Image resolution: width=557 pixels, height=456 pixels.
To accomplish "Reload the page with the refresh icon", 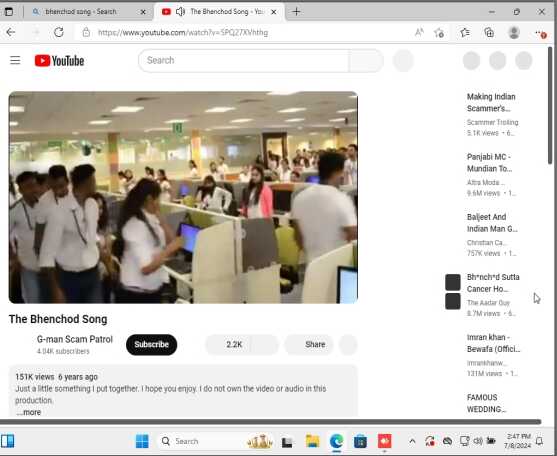I will point(59,33).
